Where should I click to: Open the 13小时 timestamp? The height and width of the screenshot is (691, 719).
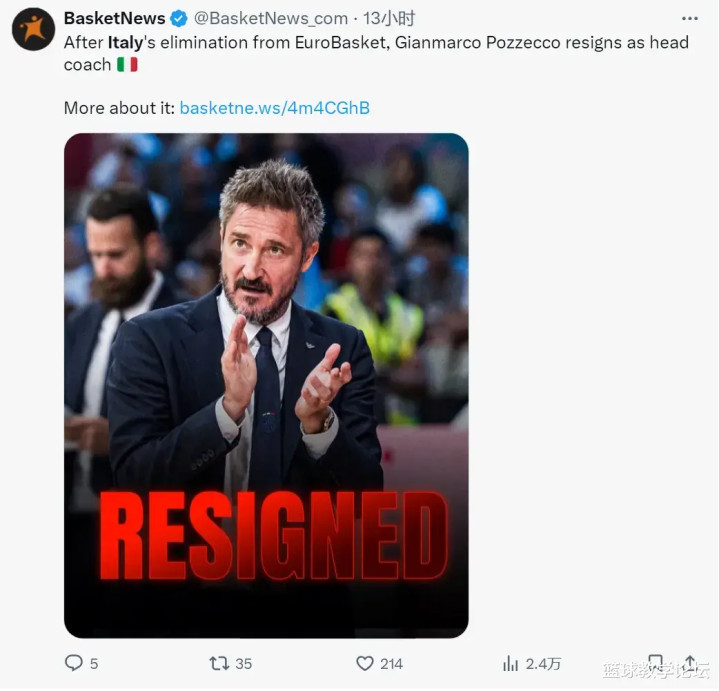(x=389, y=19)
